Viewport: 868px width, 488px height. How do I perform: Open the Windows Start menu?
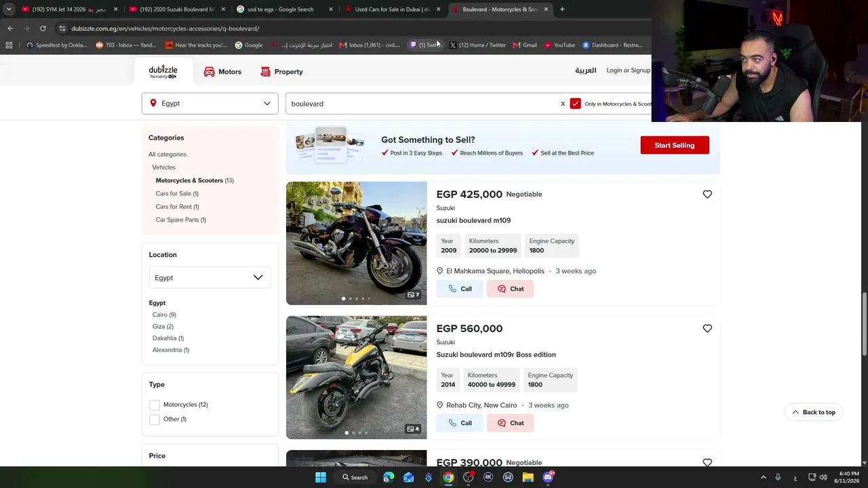[321, 477]
